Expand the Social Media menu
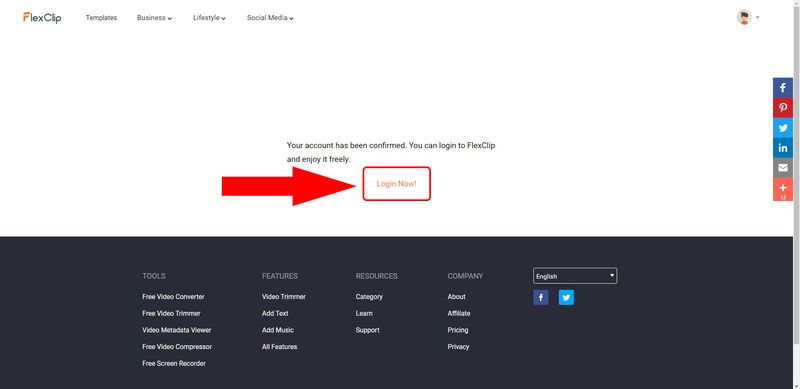Image resolution: width=800 pixels, height=389 pixels. click(x=270, y=18)
